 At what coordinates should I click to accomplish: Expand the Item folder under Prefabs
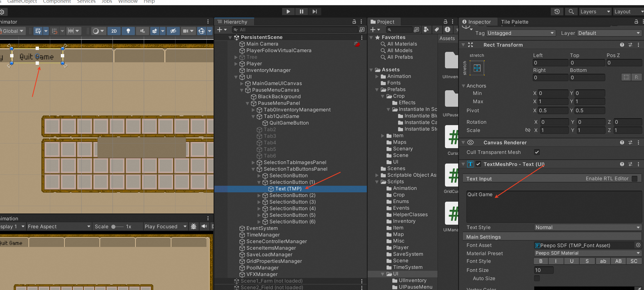coord(383,136)
